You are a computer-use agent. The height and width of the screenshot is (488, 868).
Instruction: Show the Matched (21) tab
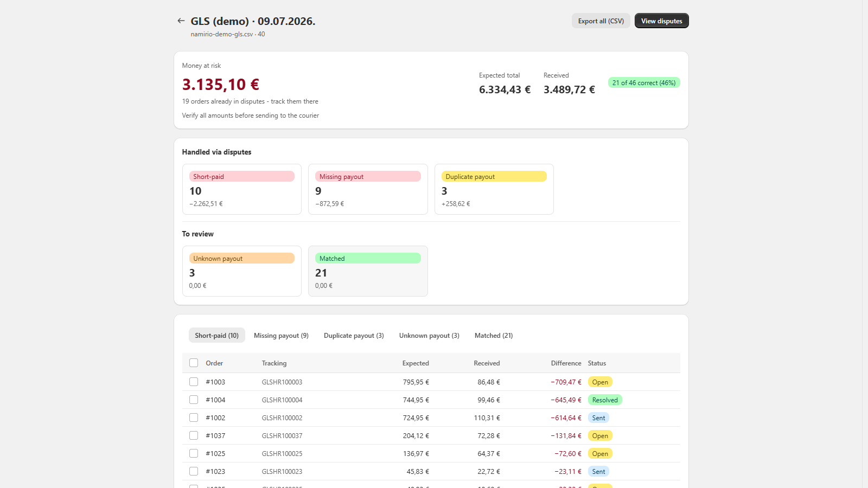coord(494,336)
